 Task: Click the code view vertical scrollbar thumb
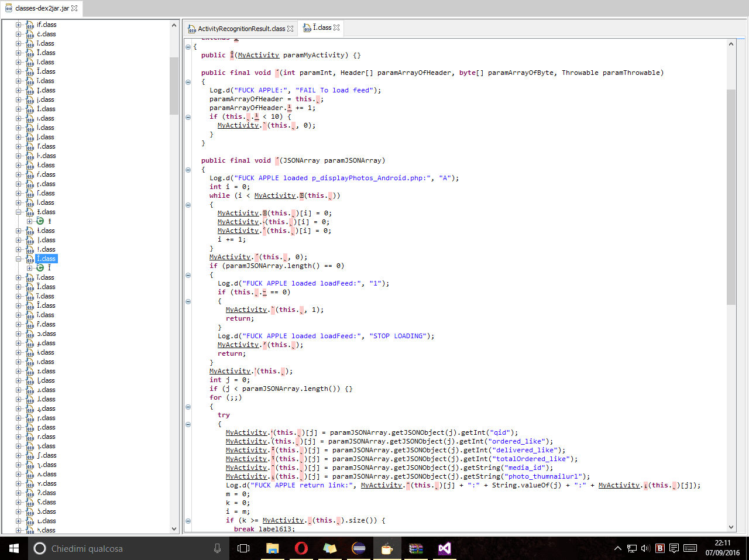pyautogui.click(x=731, y=197)
